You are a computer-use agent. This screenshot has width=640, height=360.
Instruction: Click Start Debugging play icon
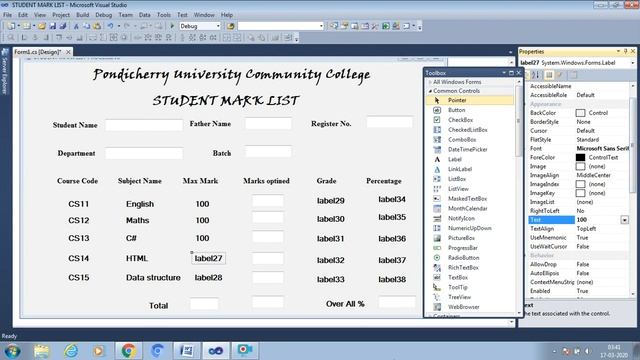pyautogui.click(x=172, y=26)
